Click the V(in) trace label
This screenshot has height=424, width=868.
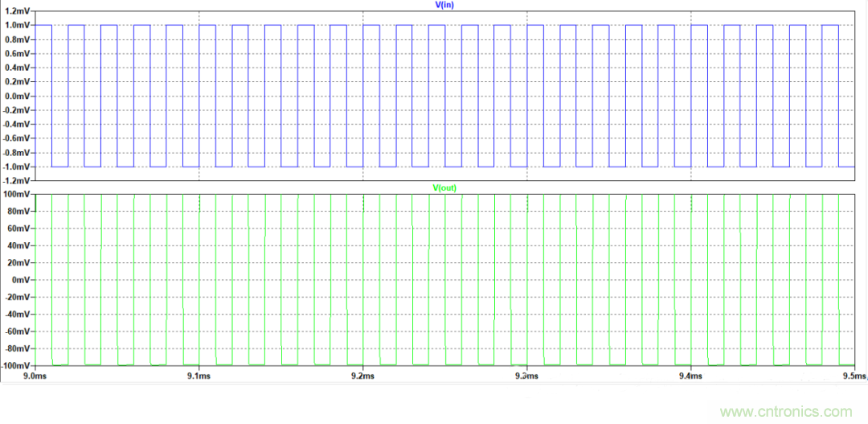[x=444, y=5]
